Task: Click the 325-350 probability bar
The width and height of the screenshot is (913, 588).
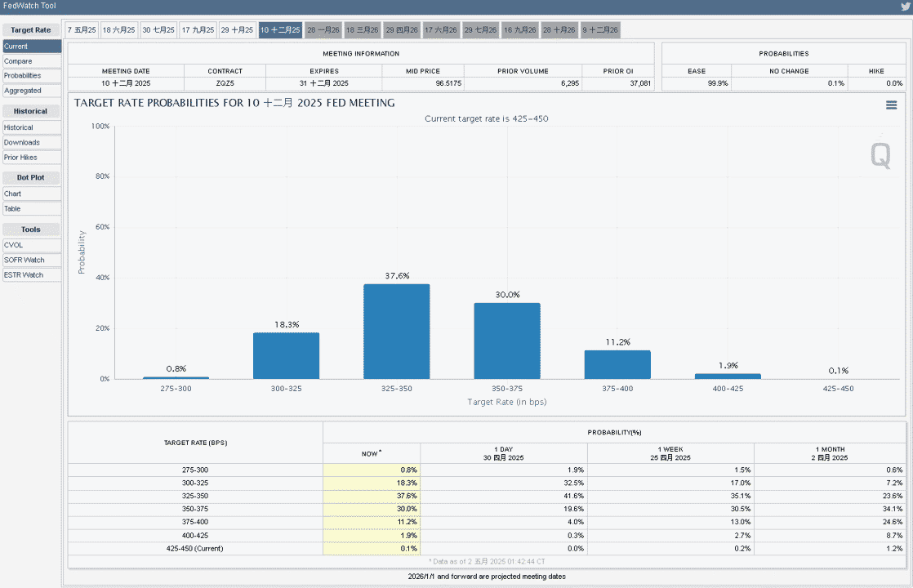Action: click(x=397, y=332)
